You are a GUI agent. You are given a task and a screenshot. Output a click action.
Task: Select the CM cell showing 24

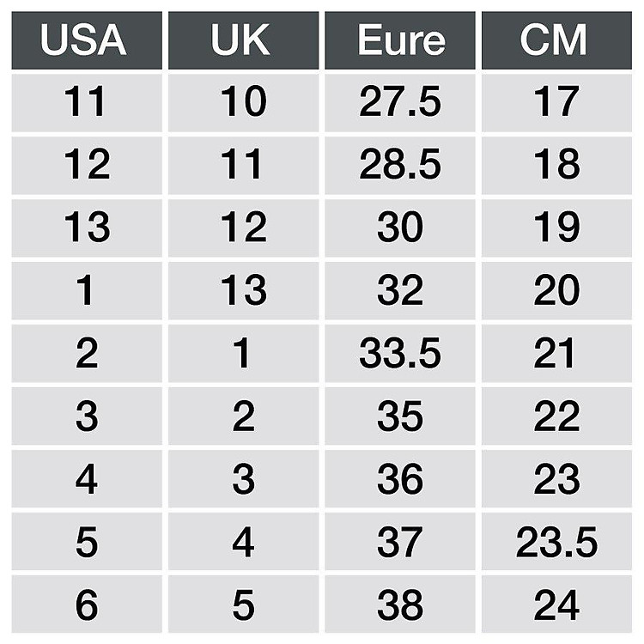(x=556, y=605)
